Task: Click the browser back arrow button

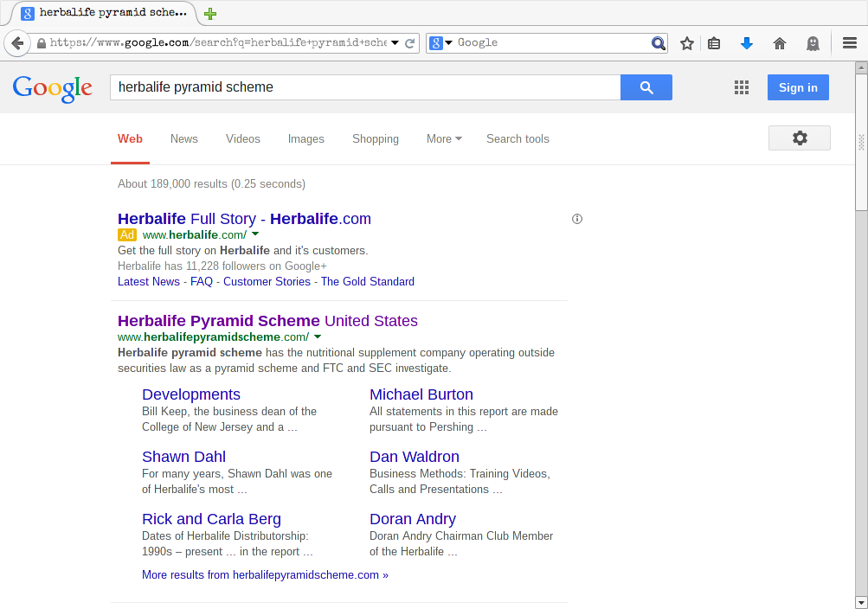Action: point(17,43)
